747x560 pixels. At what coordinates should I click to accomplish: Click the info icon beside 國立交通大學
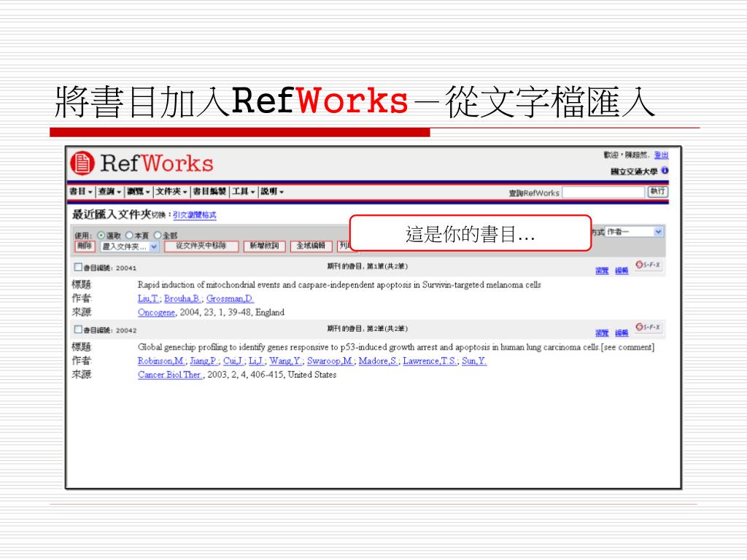[665, 171]
